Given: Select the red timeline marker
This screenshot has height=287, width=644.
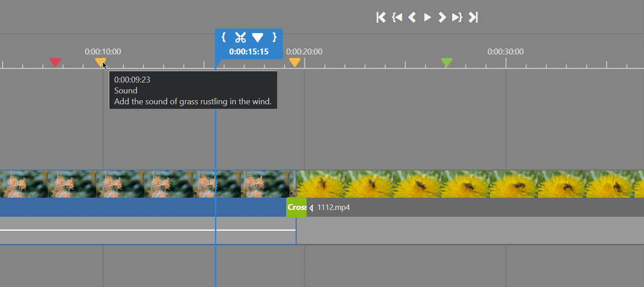Looking at the screenshot, I should pos(55,62).
